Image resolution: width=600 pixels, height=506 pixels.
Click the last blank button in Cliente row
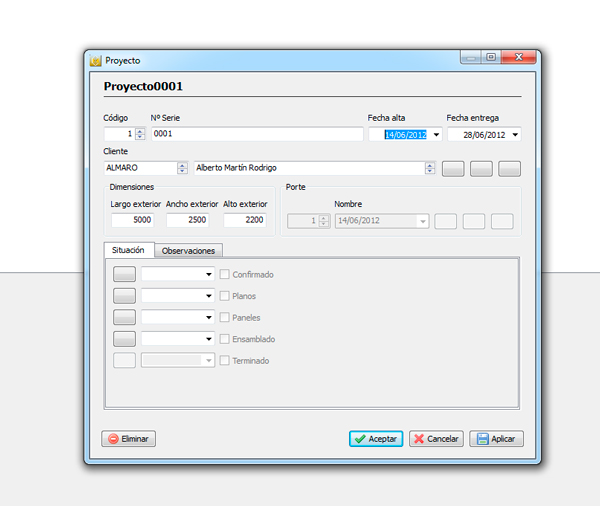click(509, 168)
